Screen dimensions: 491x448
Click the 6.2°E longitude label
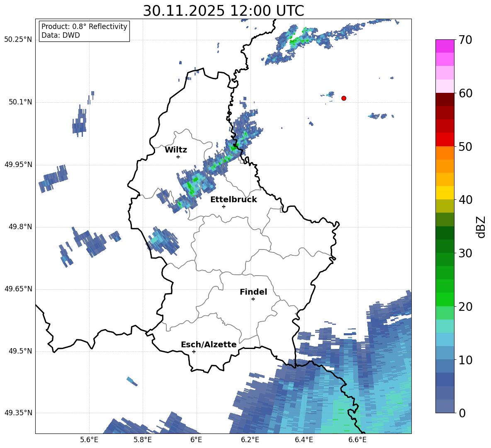coord(250,440)
